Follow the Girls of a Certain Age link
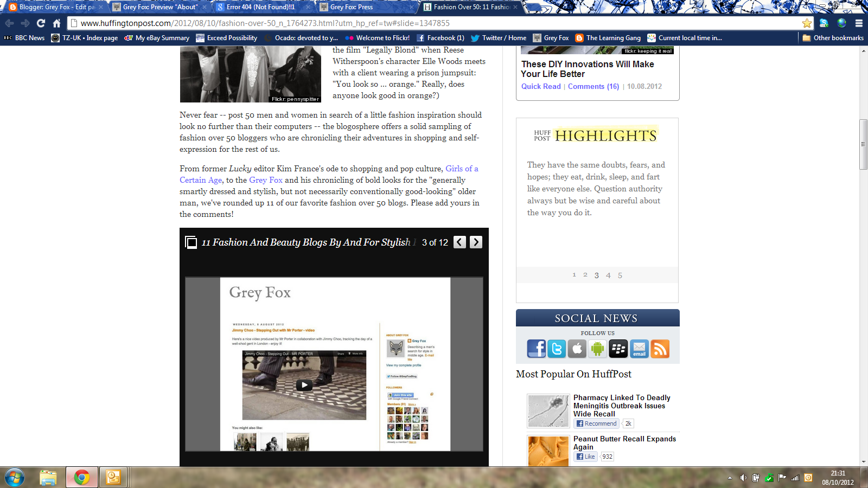 [462, 169]
